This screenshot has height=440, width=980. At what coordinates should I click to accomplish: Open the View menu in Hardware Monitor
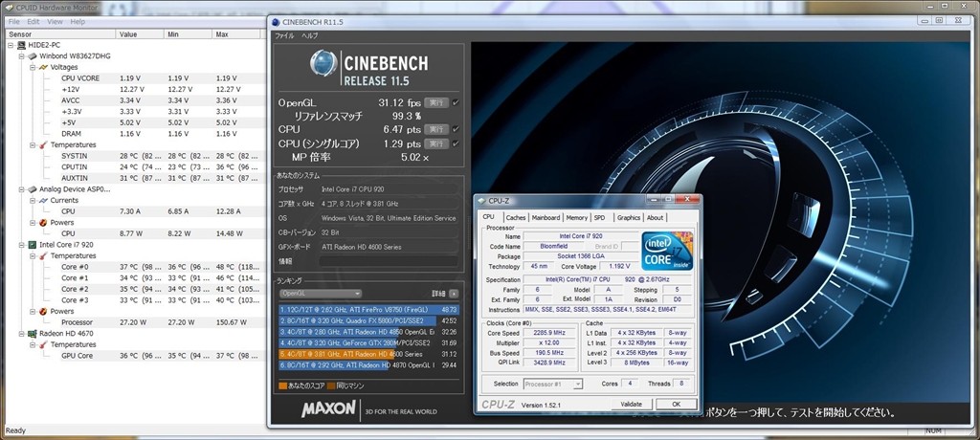(54, 21)
